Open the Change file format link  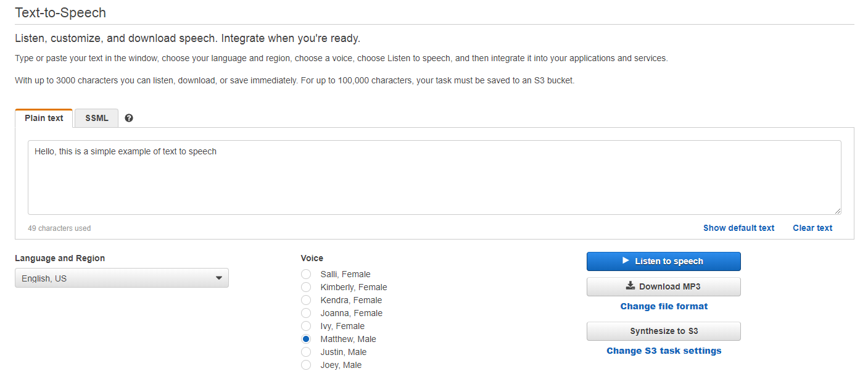(664, 306)
